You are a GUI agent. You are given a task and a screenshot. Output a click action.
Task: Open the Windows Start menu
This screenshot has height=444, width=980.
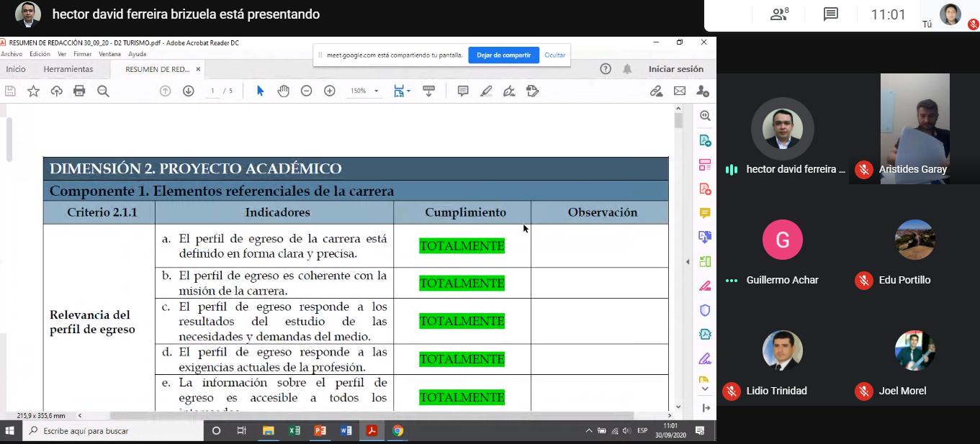pyautogui.click(x=10, y=431)
